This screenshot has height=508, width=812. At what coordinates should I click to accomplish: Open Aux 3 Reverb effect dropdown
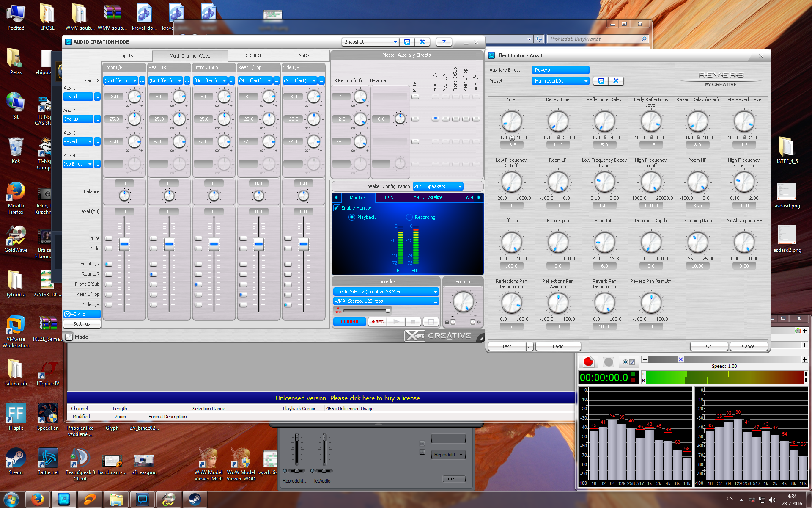click(x=78, y=142)
